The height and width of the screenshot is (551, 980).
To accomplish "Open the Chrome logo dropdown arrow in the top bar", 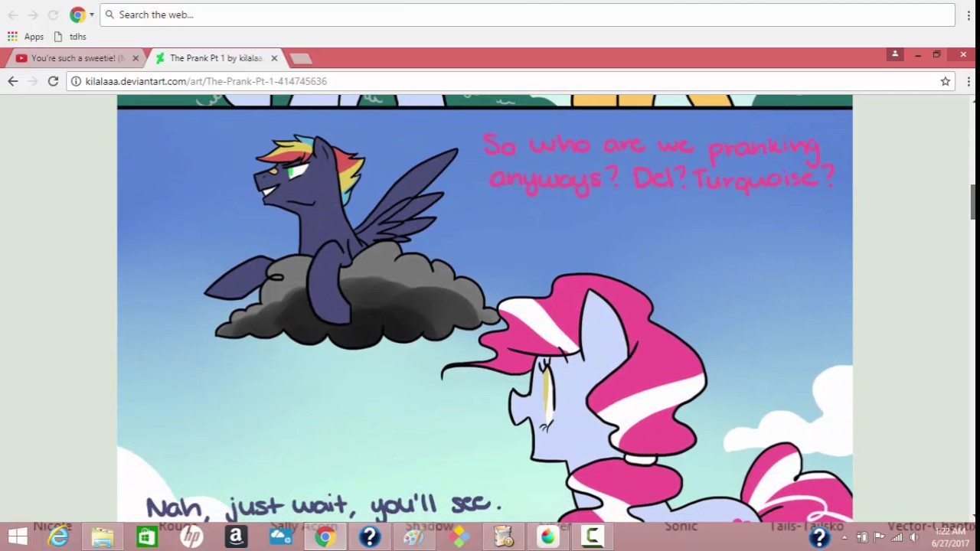I will pos(92,15).
